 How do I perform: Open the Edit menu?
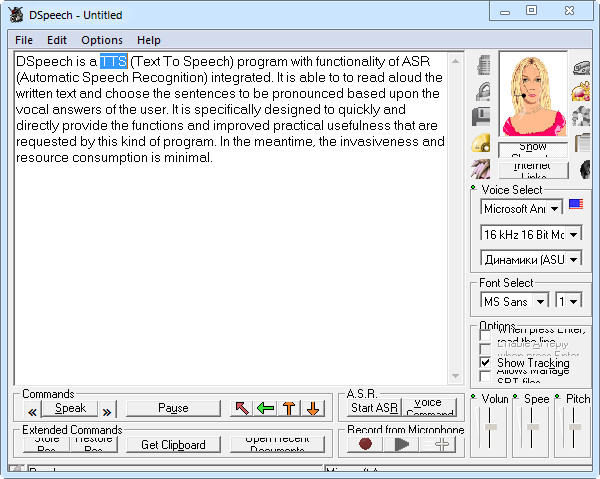57,40
